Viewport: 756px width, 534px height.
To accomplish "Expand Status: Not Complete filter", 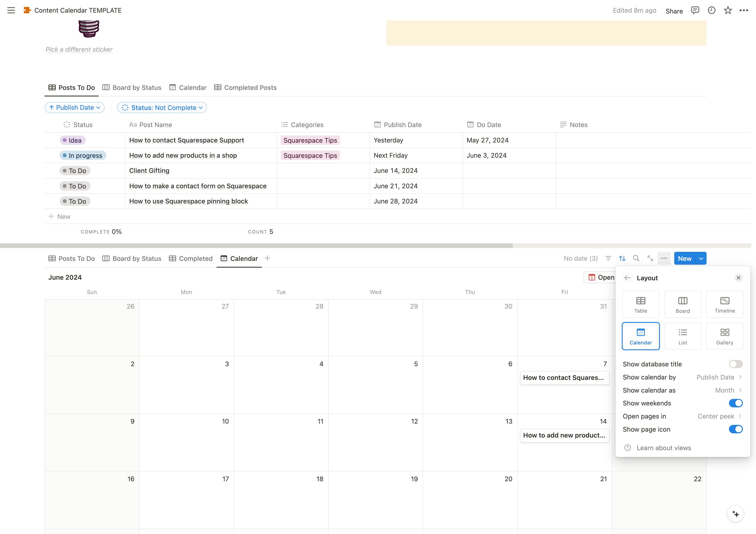I will tap(162, 108).
